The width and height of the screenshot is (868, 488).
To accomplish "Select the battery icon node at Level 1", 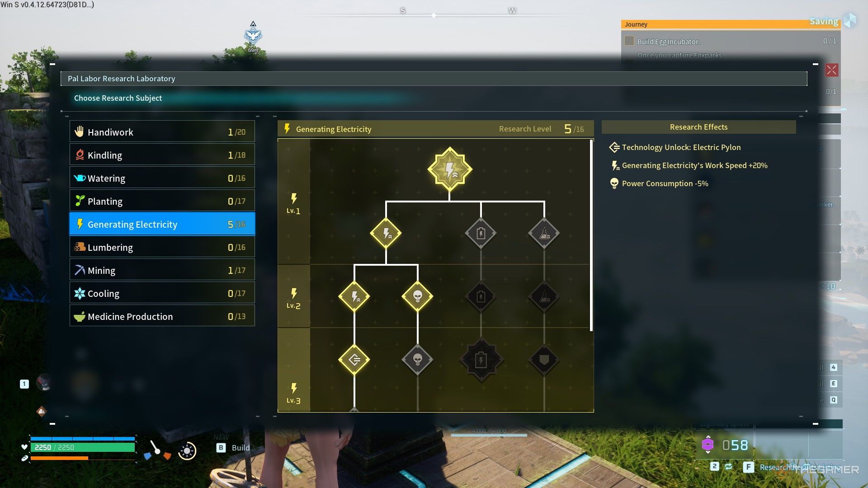I will tap(481, 233).
